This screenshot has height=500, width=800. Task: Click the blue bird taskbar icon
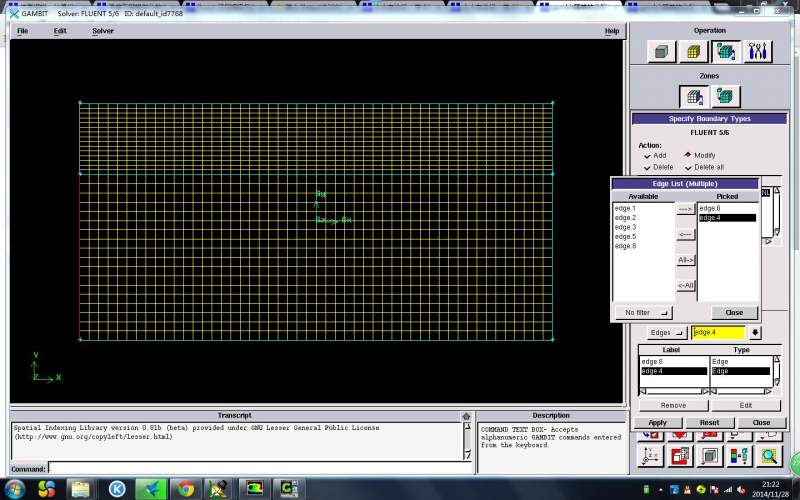151,489
